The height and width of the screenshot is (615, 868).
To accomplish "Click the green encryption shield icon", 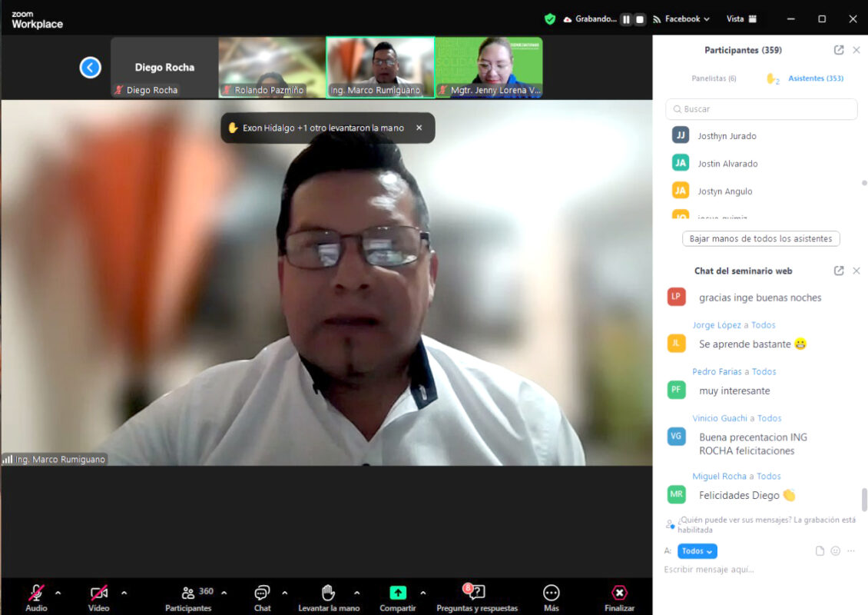I will (550, 19).
